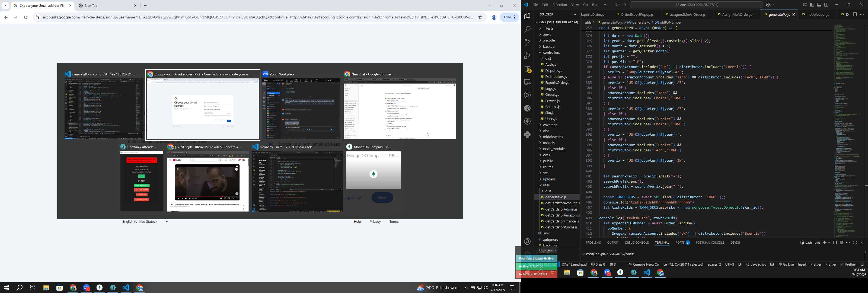Kill terminal with trash icon

(x=841, y=243)
